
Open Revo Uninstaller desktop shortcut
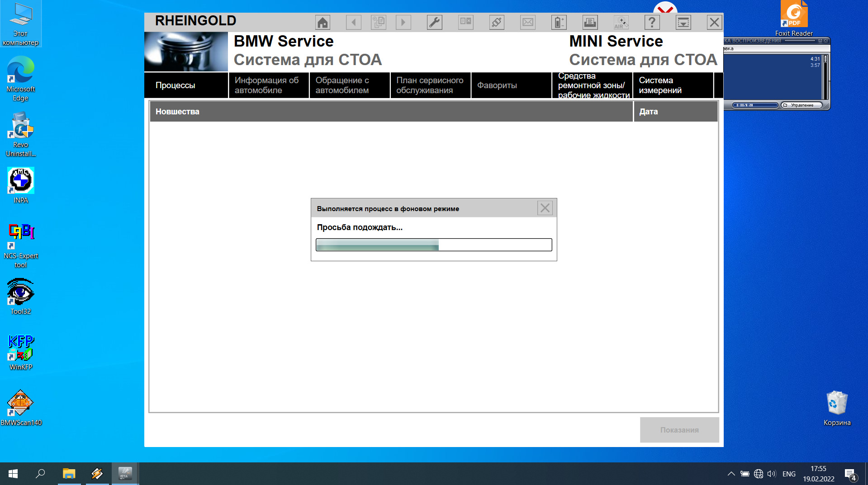click(21, 135)
